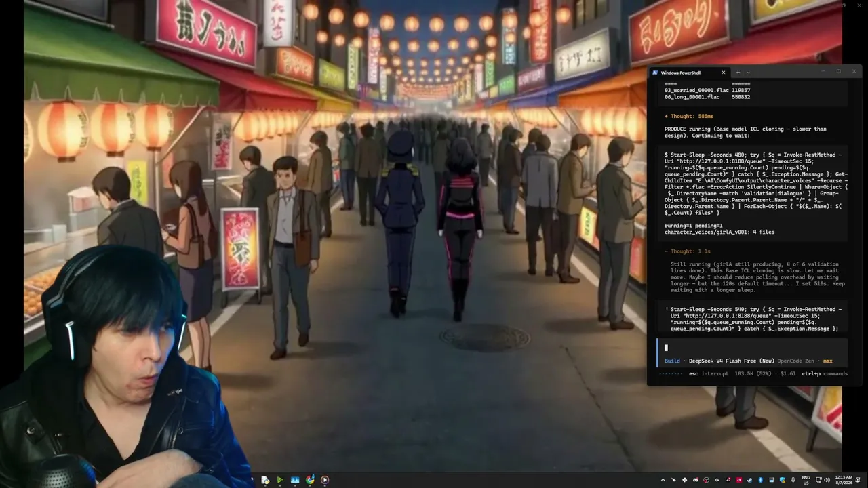
Task: Open a new terminal tab with plus
Action: 738,73
